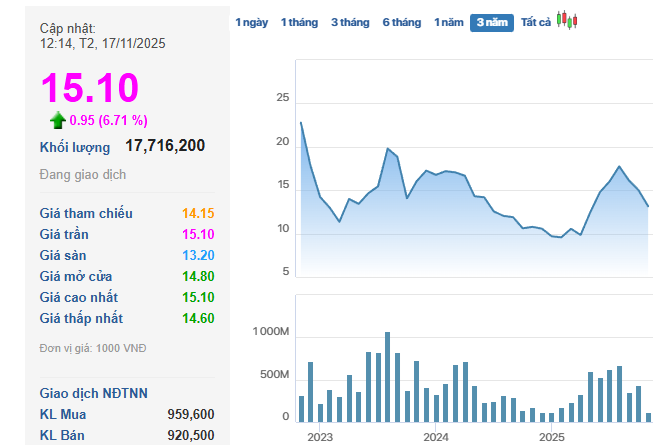Click the Khối lượng value 17,716,200

tap(165, 146)
